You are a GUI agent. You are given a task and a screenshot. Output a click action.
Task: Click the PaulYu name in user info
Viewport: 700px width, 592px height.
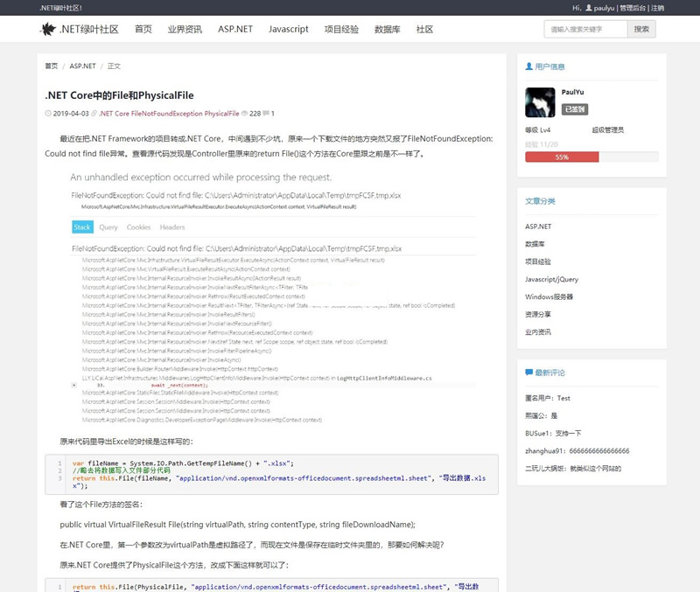point(573,92)
